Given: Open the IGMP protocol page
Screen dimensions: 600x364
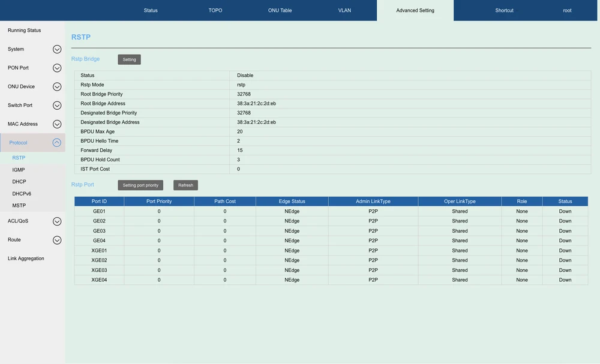Looking at the screenshot, I should pos(19,170).
